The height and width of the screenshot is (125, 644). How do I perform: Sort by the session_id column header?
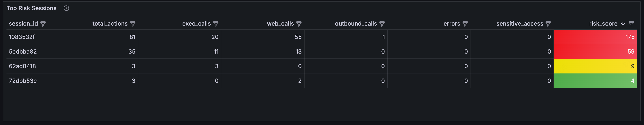tap(23, 24)
